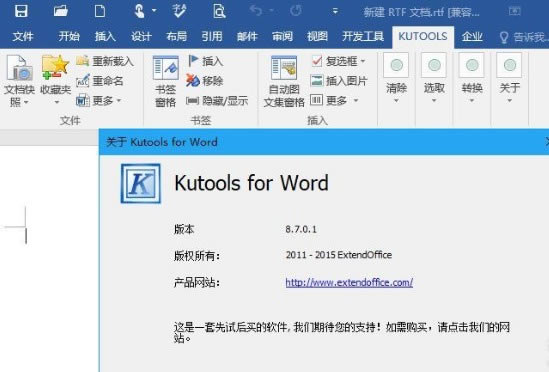Click the 版本 label

[184, 229]
